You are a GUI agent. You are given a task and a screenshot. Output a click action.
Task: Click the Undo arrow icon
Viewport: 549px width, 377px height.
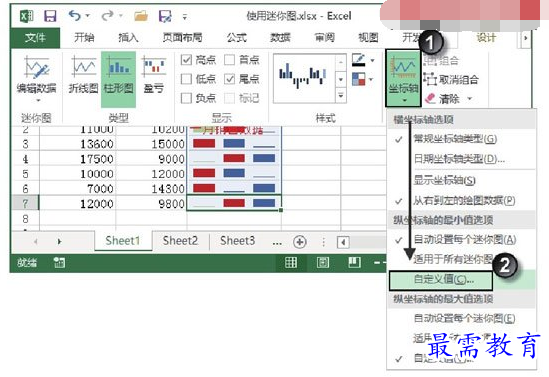75,16
